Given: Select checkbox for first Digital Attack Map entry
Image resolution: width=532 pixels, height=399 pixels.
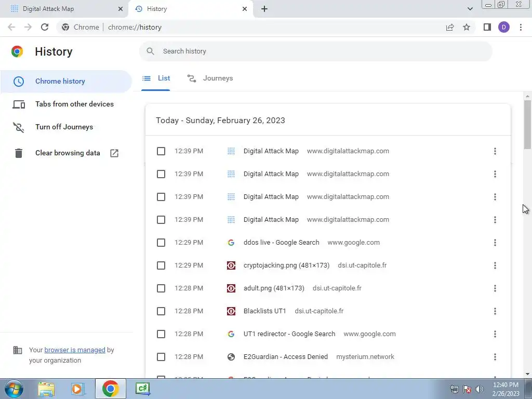Looking at the screenshot, I should click(x=161, y=151).
